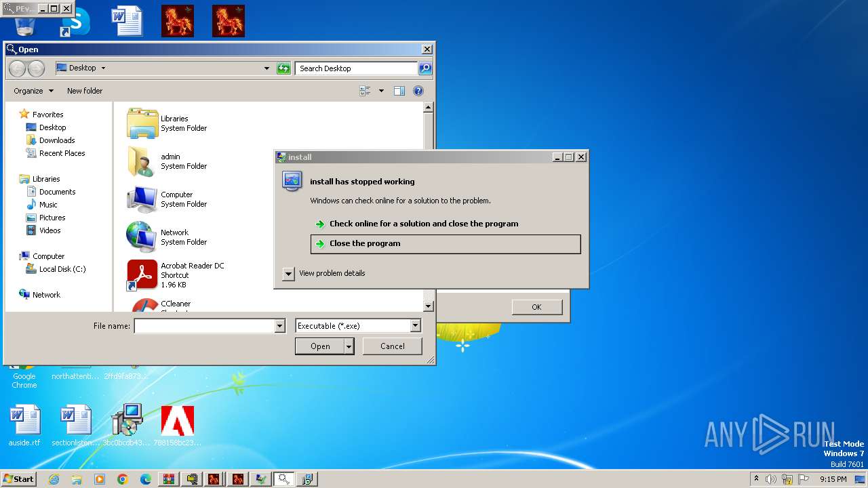Select Videos library
The height and width of the screenshot is (488, 868).
(x=50, y=230)
